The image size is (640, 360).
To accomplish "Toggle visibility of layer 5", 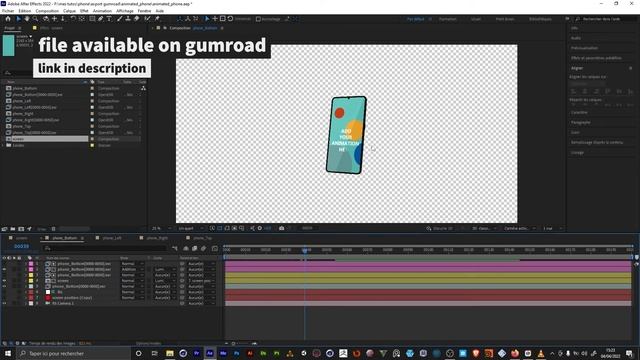I will pyautogui.click(x=4, y=287).
